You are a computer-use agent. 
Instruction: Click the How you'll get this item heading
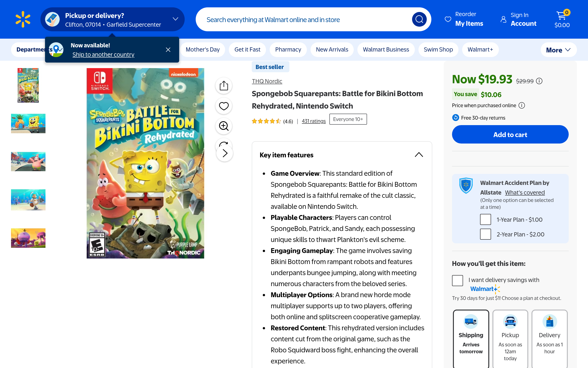click(x=489, y=264)
